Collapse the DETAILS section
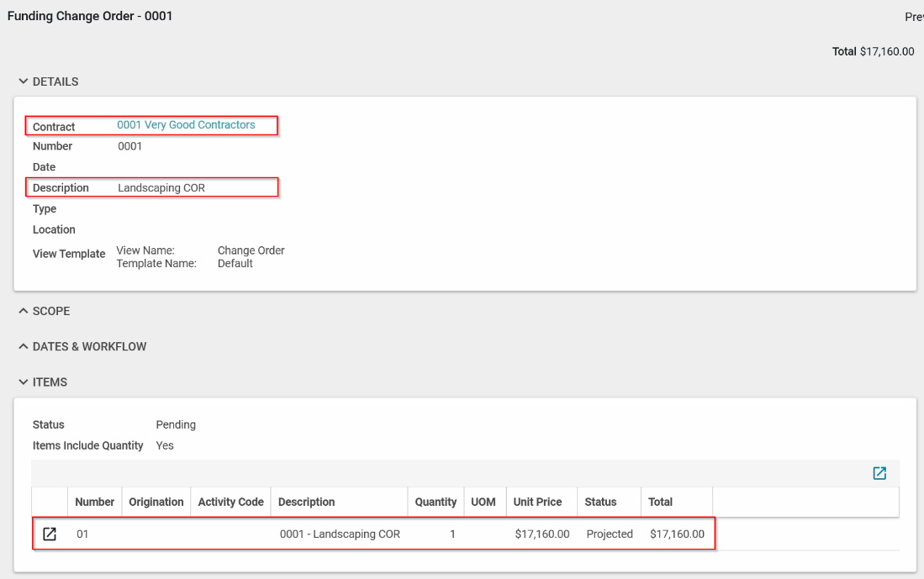Viewport: 924px width, 579px height. coord(49,82)
